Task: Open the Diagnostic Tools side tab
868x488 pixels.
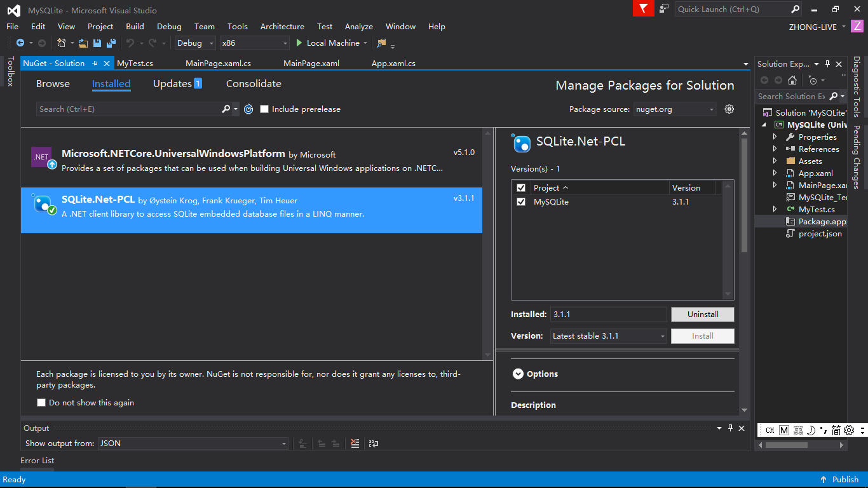Action: pyautogui.click(x=857, y=86)
